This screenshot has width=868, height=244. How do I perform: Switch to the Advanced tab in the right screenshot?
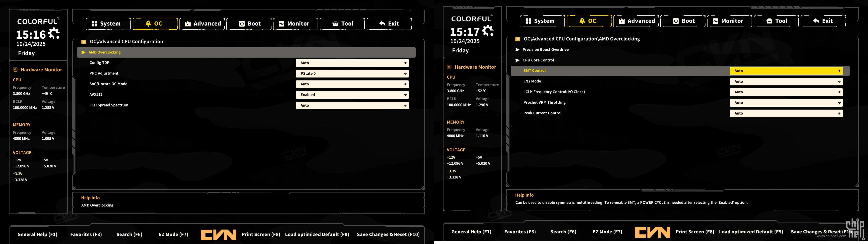click(636, 21)
